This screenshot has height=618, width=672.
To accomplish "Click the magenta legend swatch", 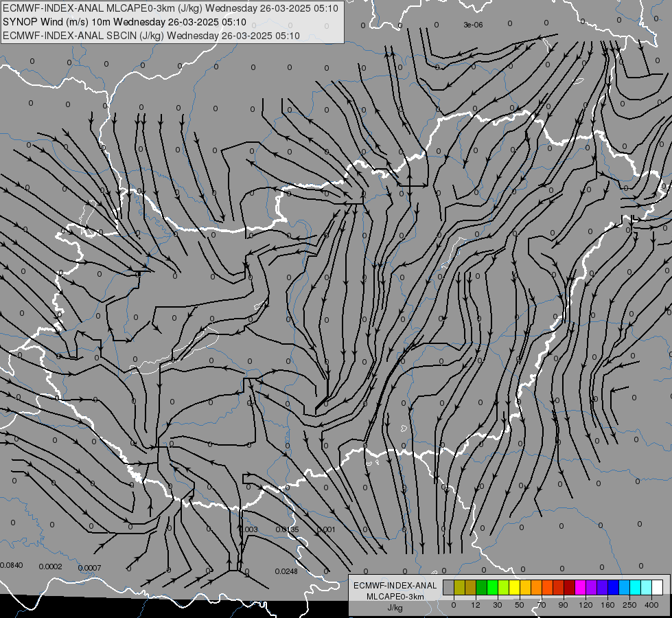I will point(581,587).
